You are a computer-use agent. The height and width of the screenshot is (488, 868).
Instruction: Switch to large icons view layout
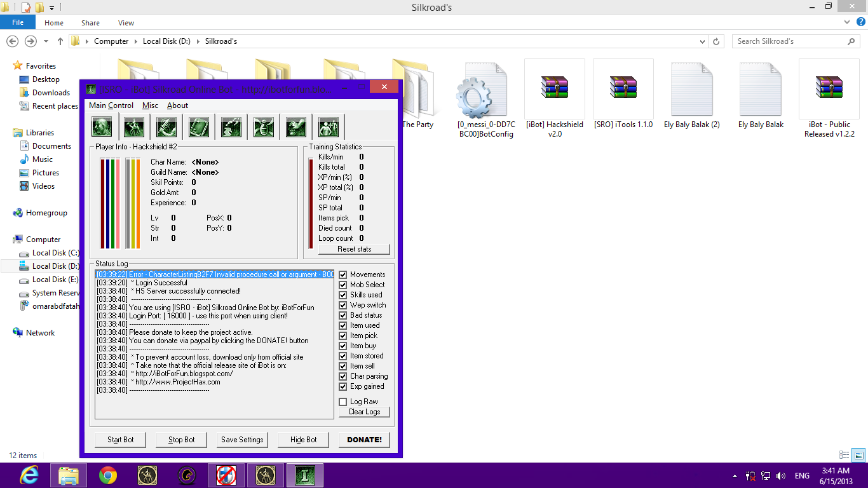point(858,455)
